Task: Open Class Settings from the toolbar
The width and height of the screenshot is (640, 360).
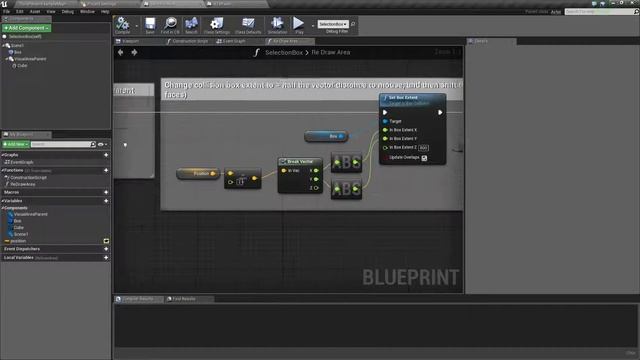Action: (217, 25)
